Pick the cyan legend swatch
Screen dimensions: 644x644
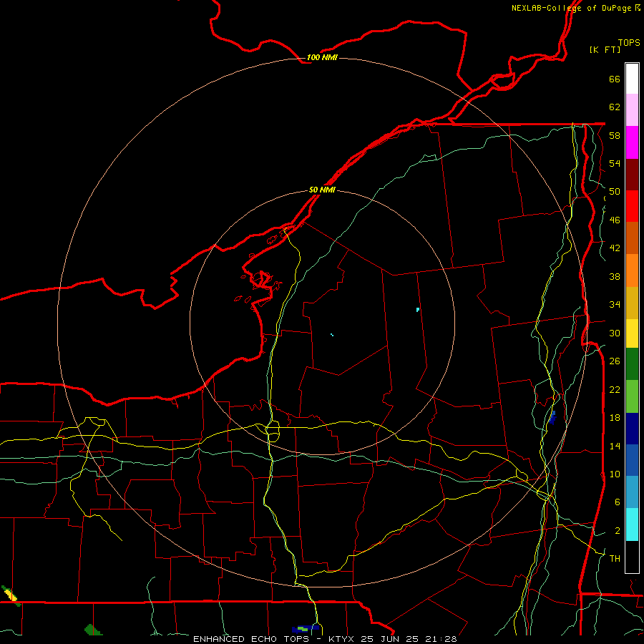tap(632, 525)
